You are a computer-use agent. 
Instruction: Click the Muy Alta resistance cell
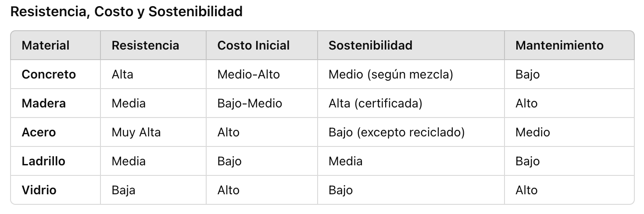point(136,132)
